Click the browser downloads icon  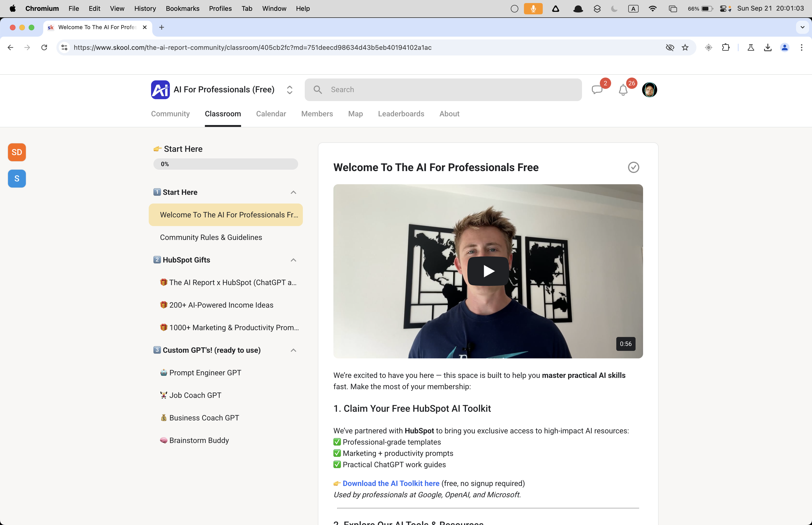tap(767, 47)
